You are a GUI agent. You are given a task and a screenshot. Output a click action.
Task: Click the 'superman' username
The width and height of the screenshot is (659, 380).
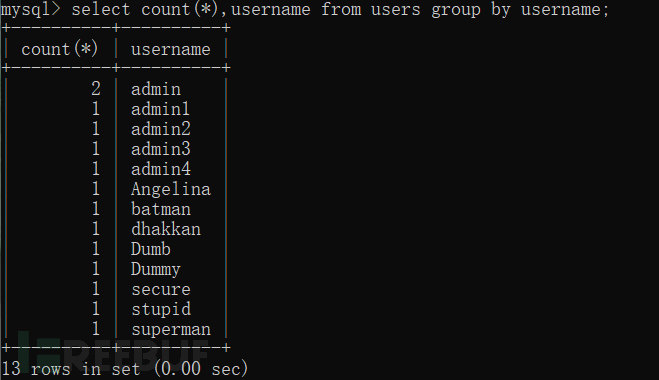171,330
